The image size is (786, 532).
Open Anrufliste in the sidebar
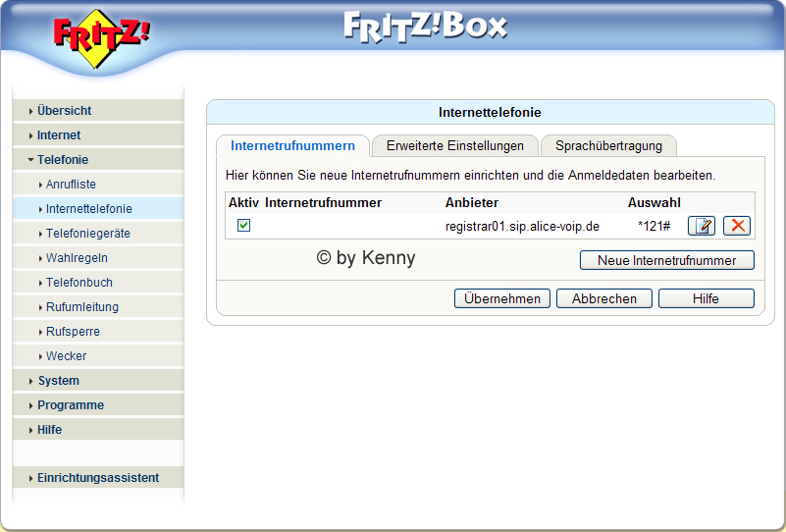(71, 184)
